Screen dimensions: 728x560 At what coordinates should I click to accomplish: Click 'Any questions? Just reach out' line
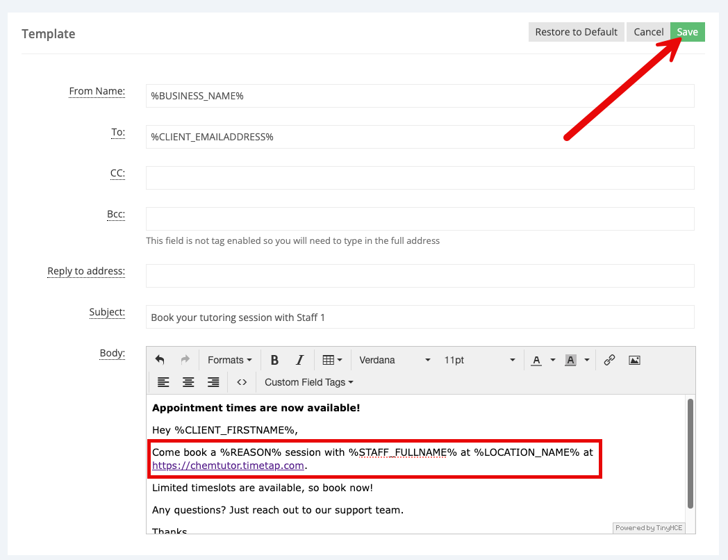point(278,510)
